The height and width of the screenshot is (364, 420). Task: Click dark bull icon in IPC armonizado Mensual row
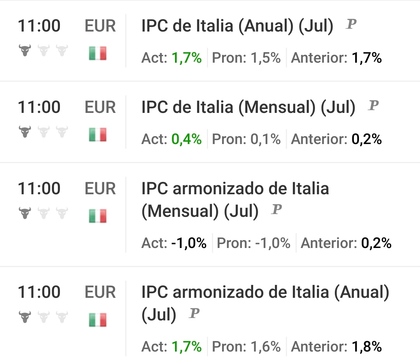(25, 213)
